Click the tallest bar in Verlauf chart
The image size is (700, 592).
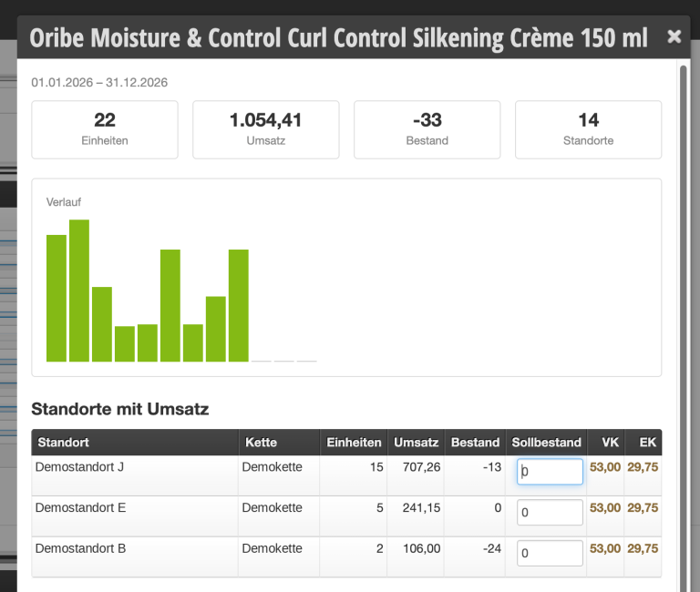click(x=79, y=291)
